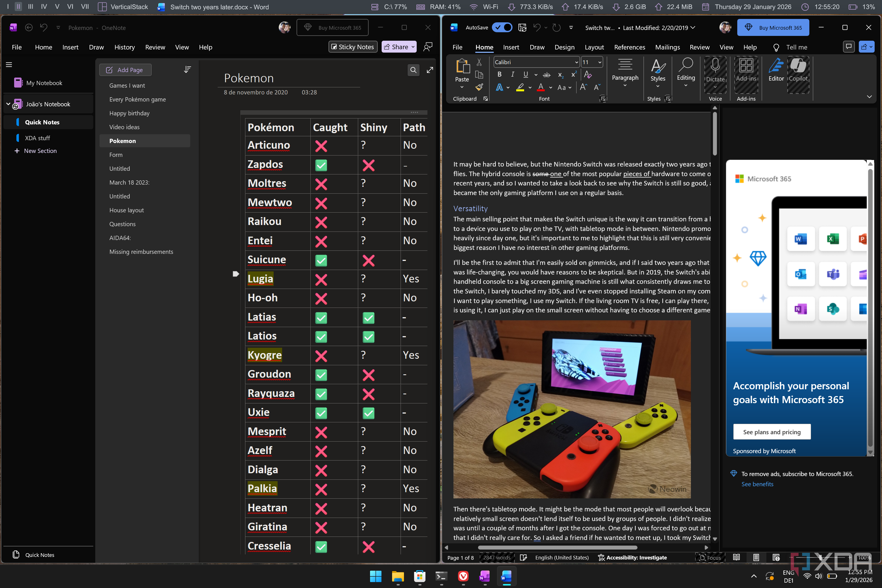Toggle the AutoSave switch off
The width and height of the screenshot is (882, 588).
click(502, 28)
